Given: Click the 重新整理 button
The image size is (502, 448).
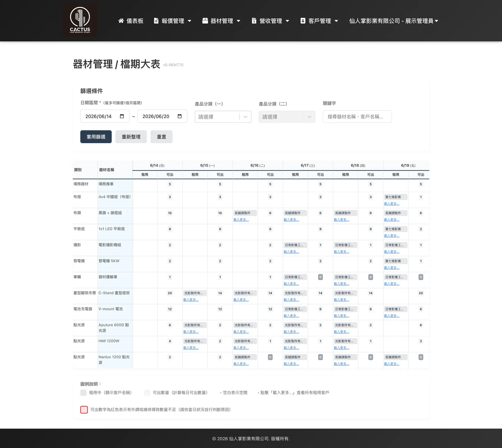Looking at the screenshot, I should (x=131, y=137).
